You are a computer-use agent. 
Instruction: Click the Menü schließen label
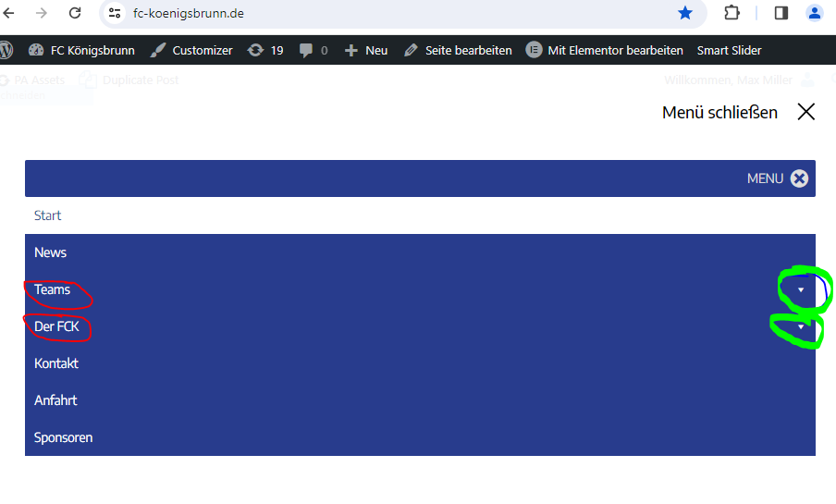click(x=719, y=113)
